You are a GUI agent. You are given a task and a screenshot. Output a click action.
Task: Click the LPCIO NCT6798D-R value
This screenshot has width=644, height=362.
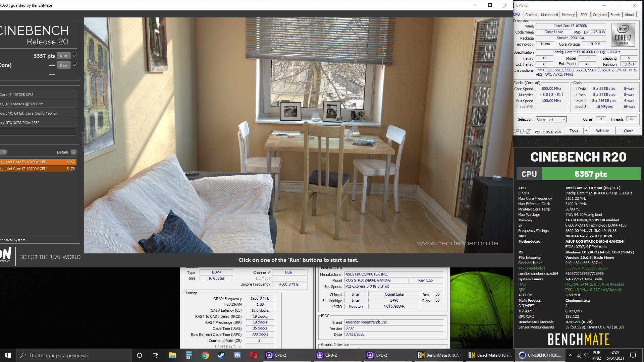[x=394, y=306]
